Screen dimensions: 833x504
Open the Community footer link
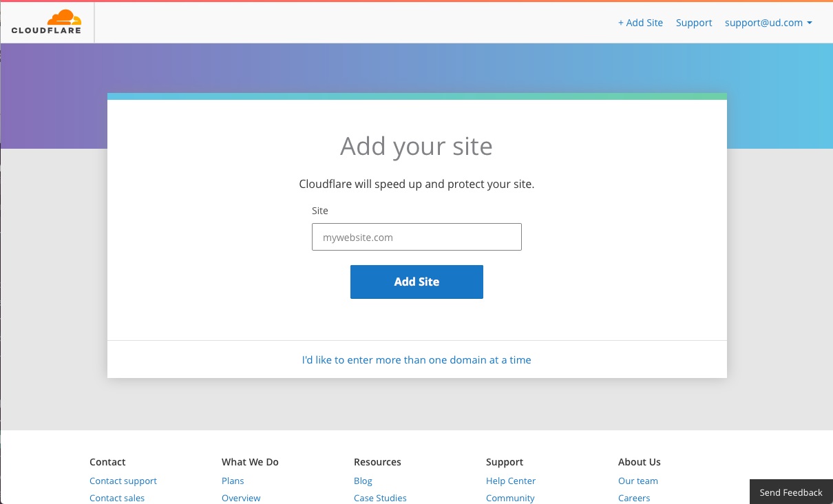pyautogui.click(x=510, y=498)
